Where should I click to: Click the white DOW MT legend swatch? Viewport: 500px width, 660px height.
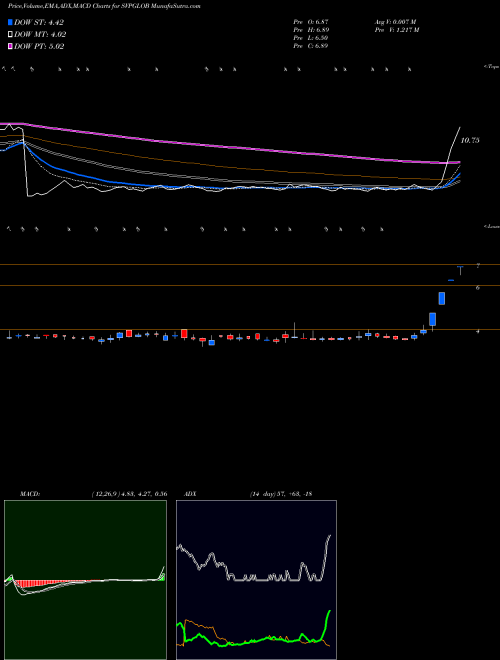click(x=11, y=35)
